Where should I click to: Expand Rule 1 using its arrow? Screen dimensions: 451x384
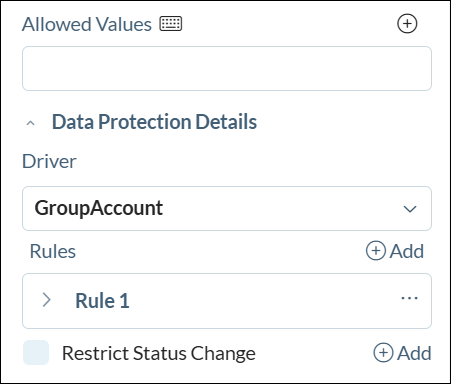pos(47,300)
